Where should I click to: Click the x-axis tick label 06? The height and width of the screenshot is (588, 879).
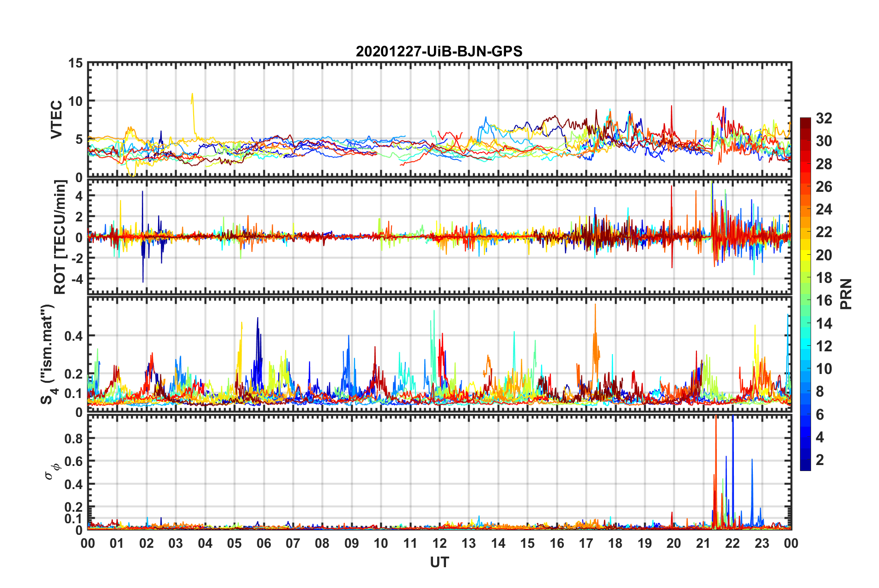coord(264,543)
